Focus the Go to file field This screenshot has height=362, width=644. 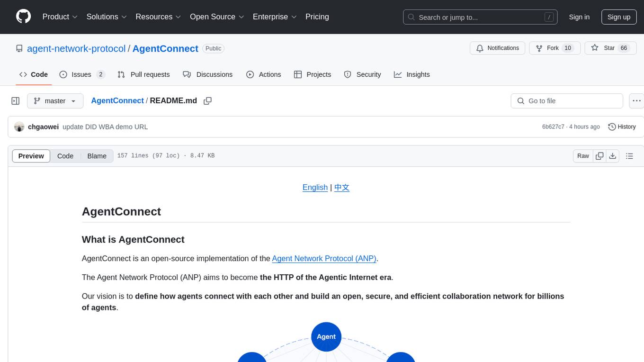[x=567, y=101]
